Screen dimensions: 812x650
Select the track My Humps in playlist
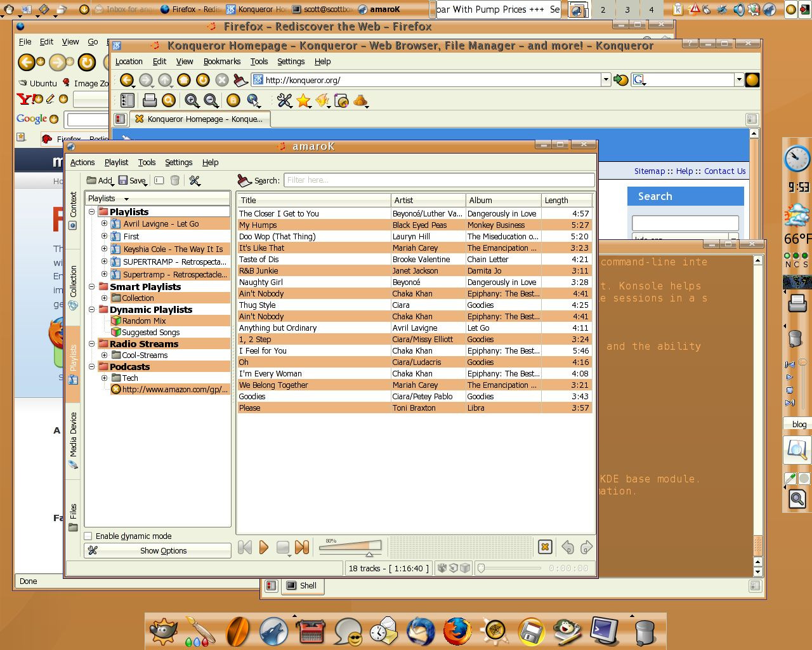pos(415,225)
